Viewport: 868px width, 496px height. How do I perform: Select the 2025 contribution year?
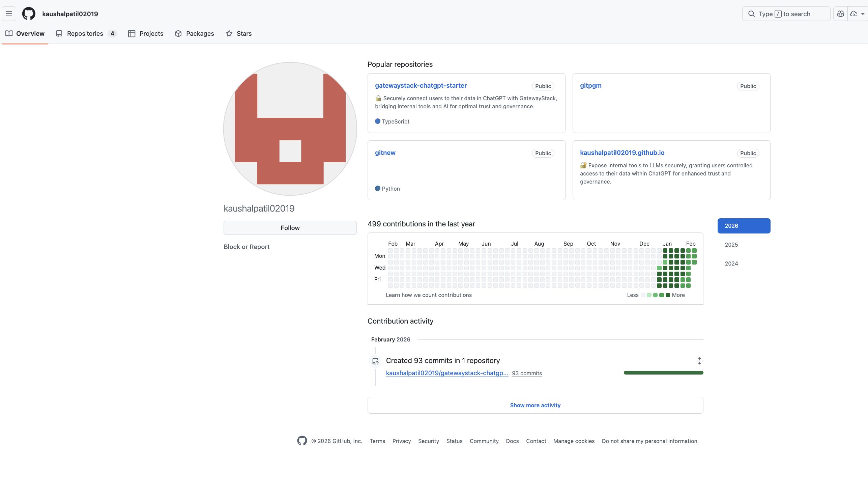731,245
